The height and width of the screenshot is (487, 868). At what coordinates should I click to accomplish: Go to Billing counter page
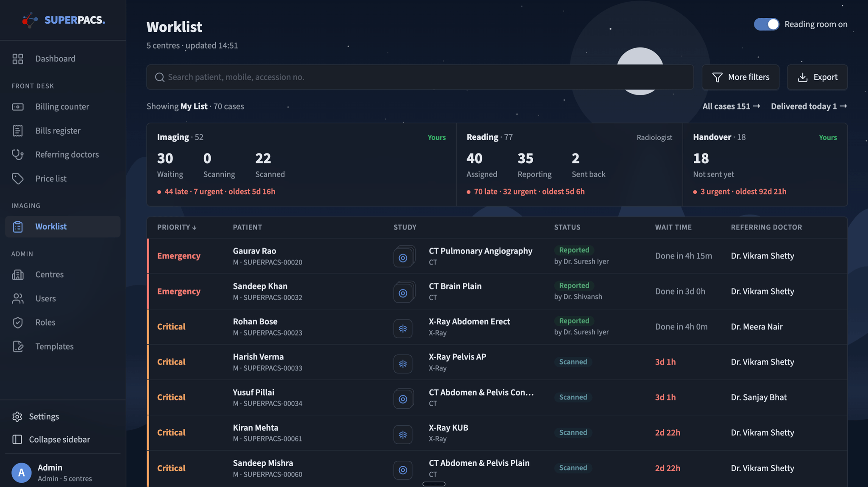[x=63, y=107]
